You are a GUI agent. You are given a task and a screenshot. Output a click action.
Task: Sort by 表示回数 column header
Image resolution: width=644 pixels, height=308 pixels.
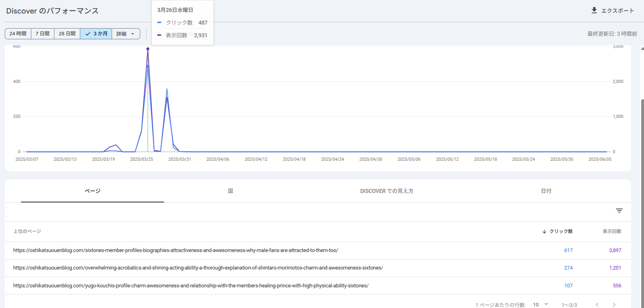[x=612, y=231]
